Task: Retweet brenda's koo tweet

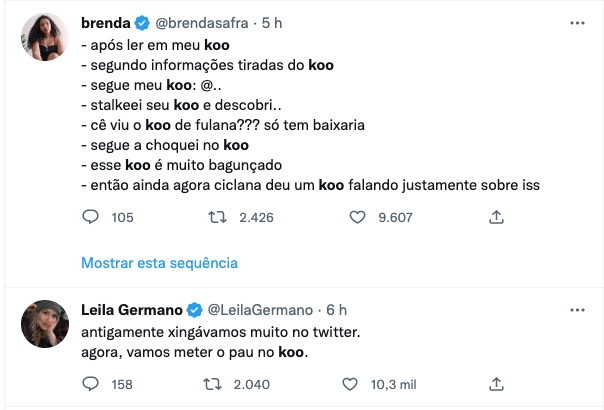Action: click(214, 216)
